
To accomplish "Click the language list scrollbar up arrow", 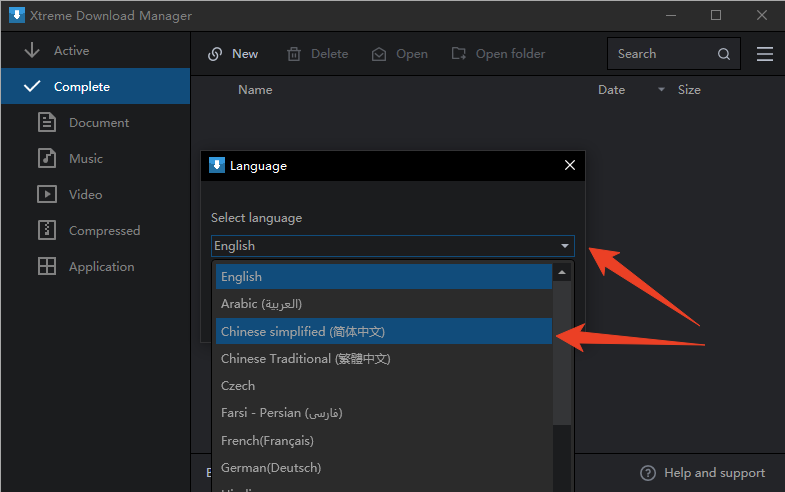I will point(562,273).
